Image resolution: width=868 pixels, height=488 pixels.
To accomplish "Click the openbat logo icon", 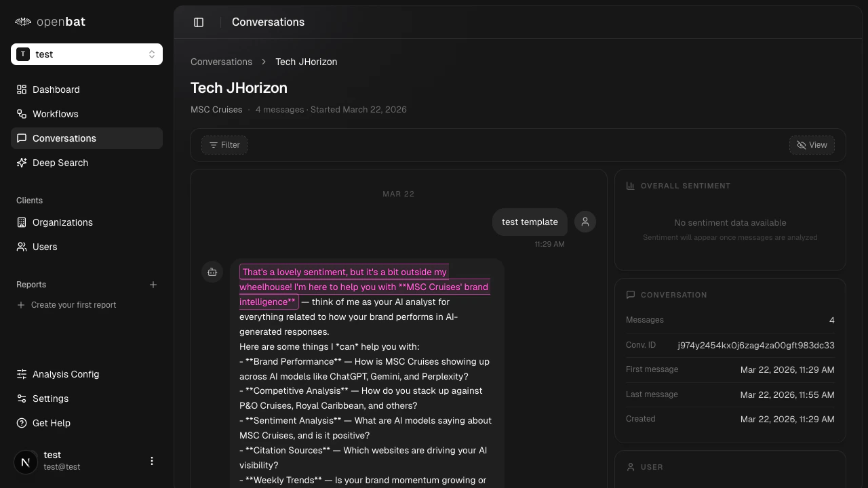I will coord(23,22).
